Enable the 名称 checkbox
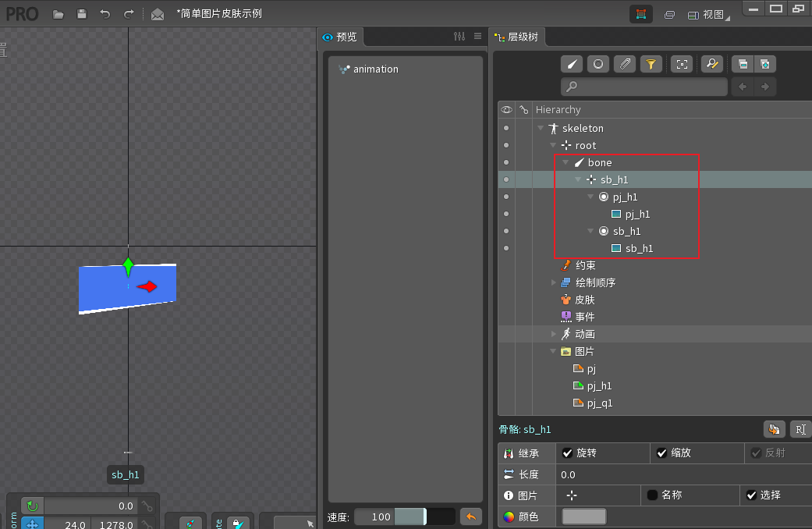This screenshot has height=529, width=812. (x=653, y=495)
